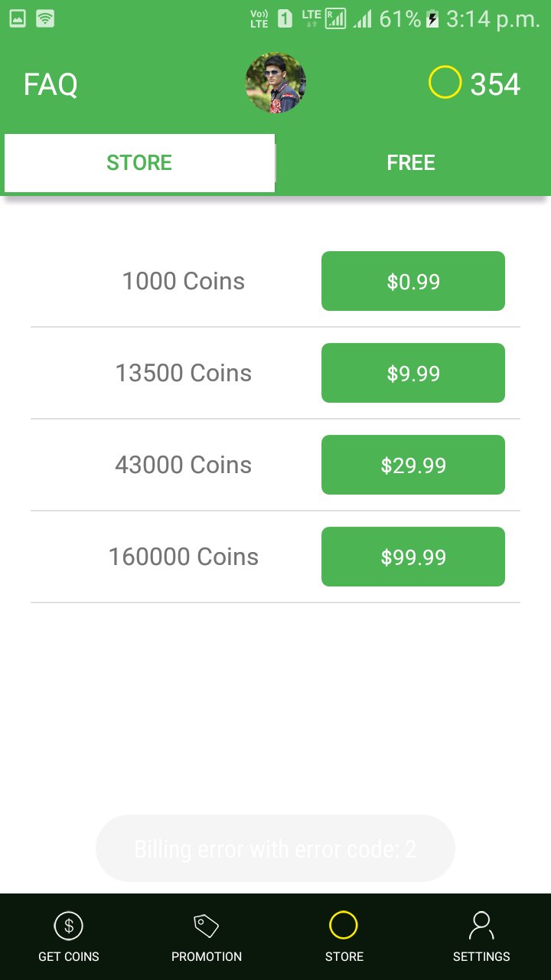Tap the 160000 Coins package label
The height and width of the screenshot is (980, 551).
pos(184,557)
